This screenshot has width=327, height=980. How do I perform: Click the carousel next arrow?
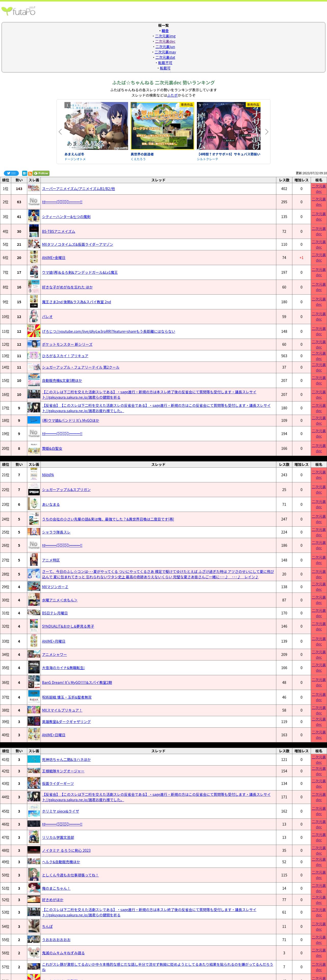[266, 132]
